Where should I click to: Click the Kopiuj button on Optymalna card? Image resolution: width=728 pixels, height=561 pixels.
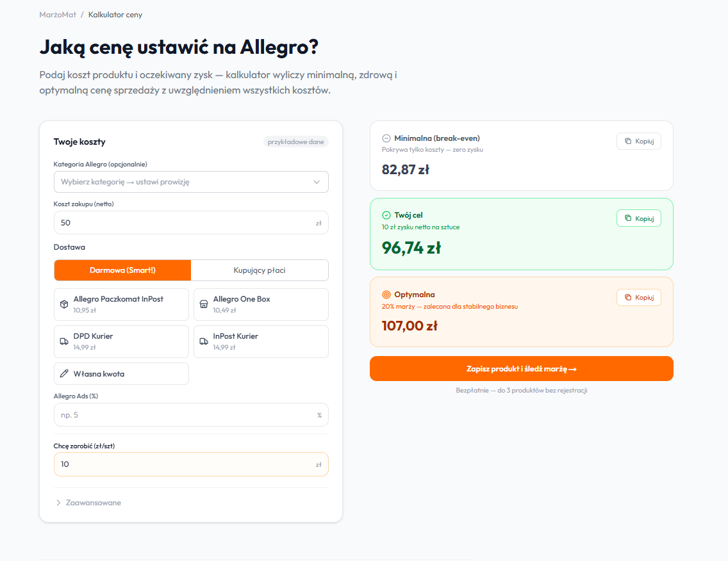point(638,297)
